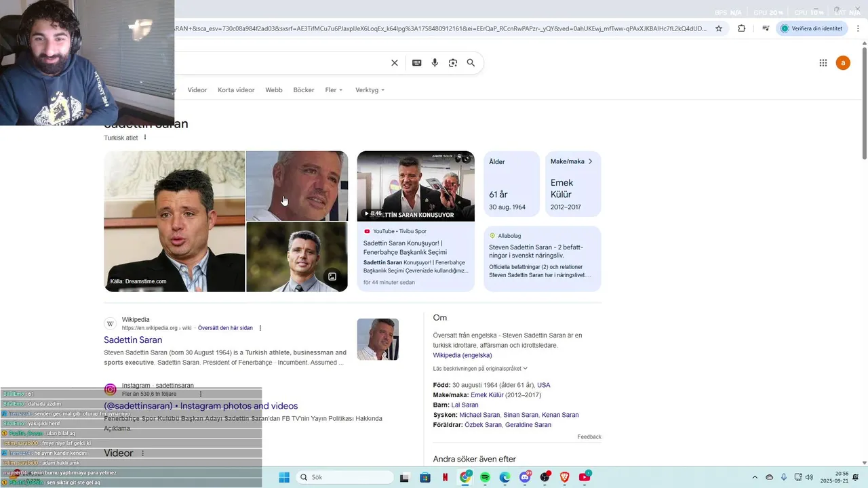Switch to the Videor search tab
This screenshot has height=488, width=868.
point(197,90)
